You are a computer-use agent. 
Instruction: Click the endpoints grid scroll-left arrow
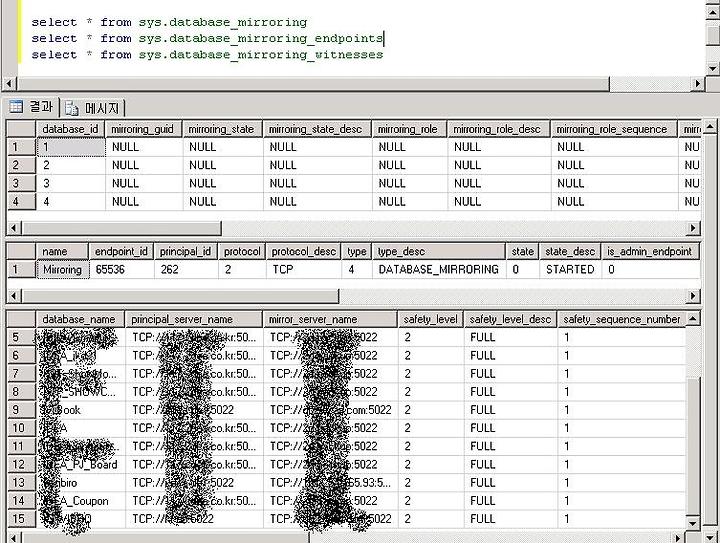point(13,296)
